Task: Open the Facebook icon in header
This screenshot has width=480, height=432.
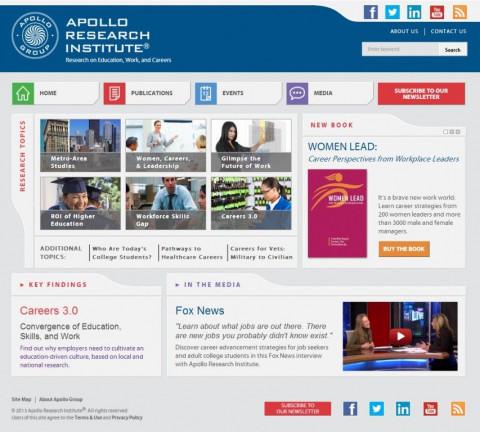Action: point(371,12)
